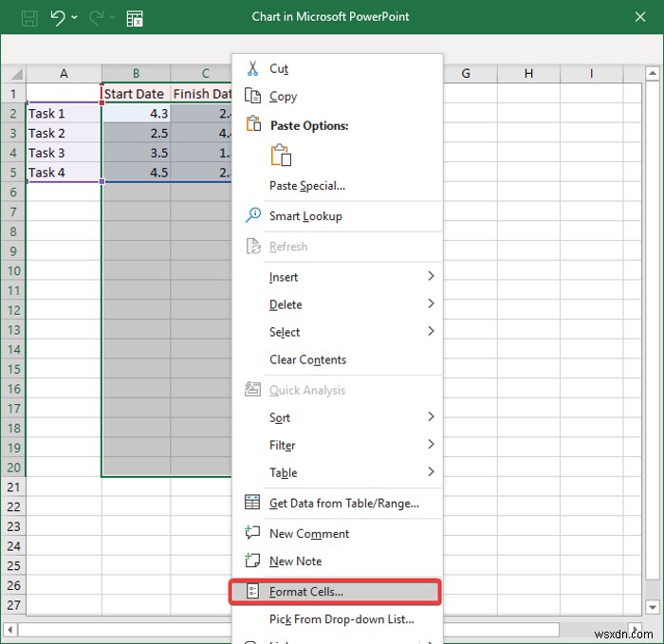Screen dimensions: 664x644
Task: Click the Edit Data in Excel icon
Action: (x=135, y=17)
